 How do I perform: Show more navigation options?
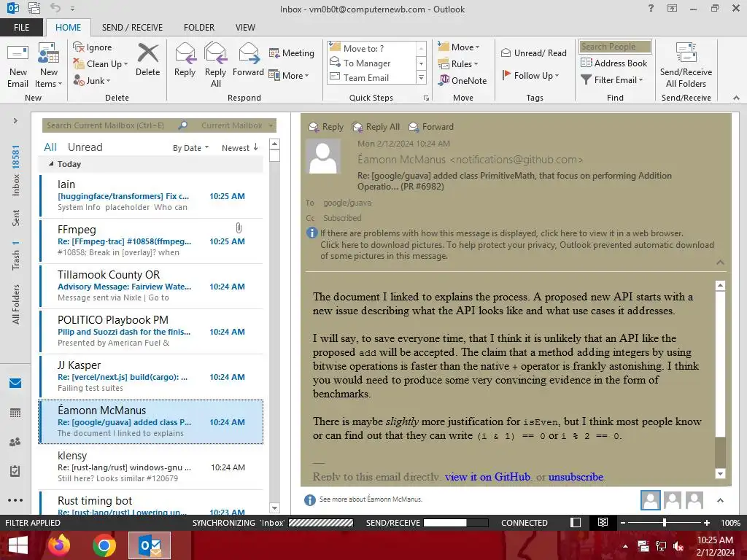click(15, 500)
